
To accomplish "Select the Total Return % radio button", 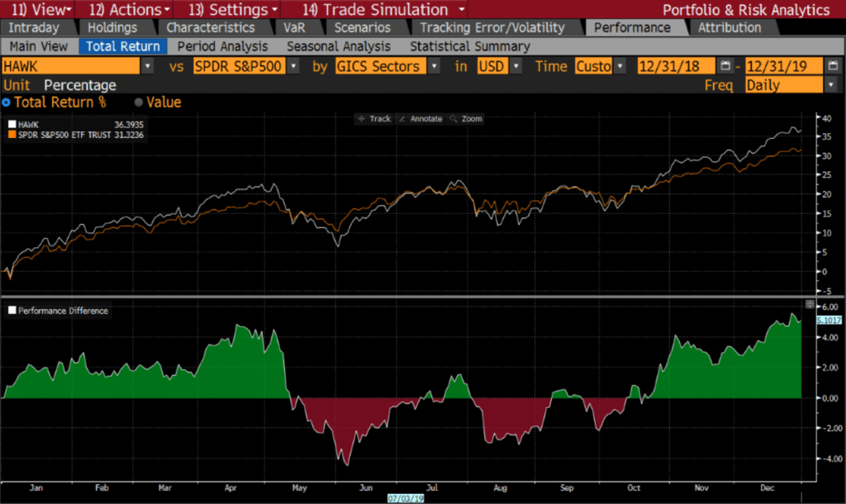I will pos(7,102).
